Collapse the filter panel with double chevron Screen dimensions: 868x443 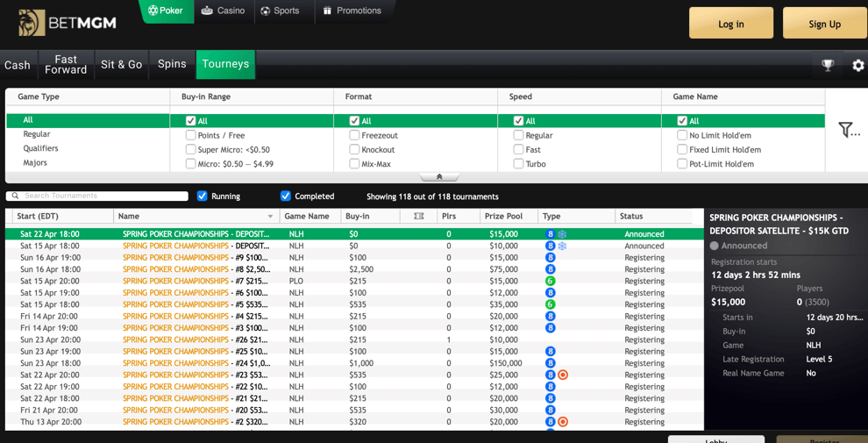click(439, 176)
